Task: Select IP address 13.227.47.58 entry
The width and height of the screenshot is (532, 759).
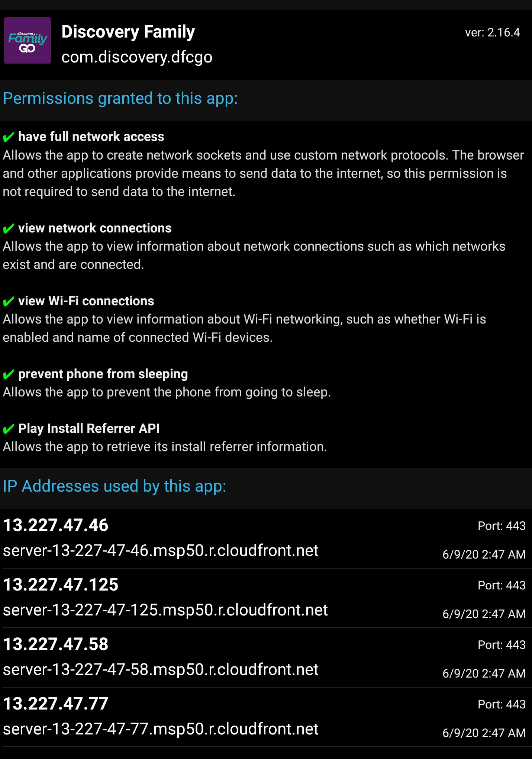Action: [56, 644]
